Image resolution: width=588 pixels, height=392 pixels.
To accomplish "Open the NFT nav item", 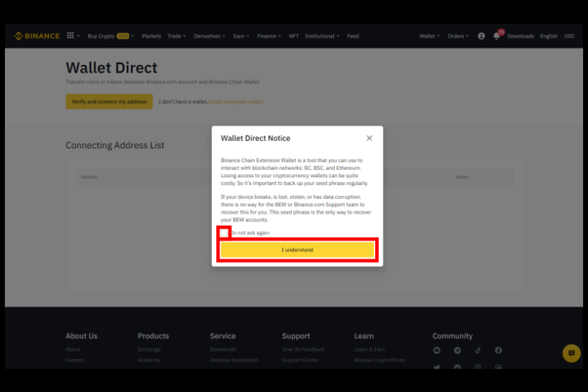I will (x=293, y=36).
